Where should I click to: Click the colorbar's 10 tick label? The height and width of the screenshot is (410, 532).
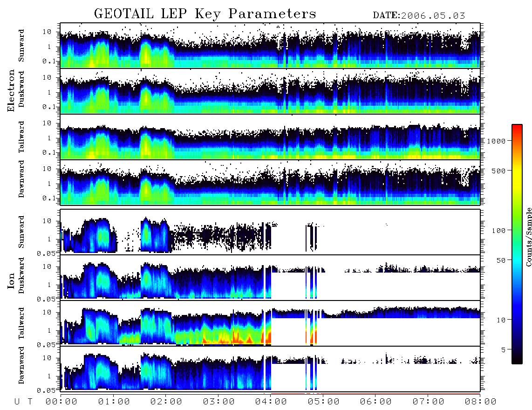tap(501, 320)
